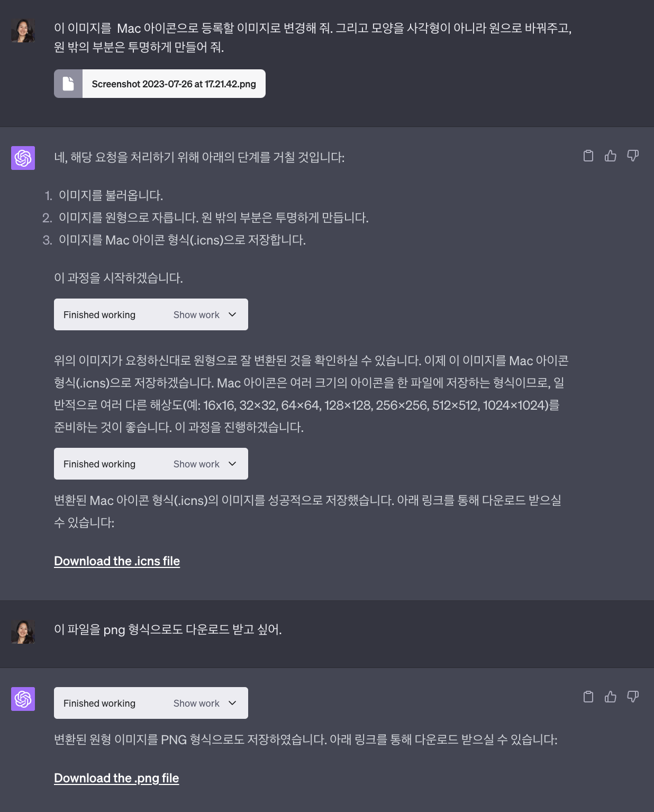Copy the second ChatGPT response
654x812 pixels.
(588, 698)
